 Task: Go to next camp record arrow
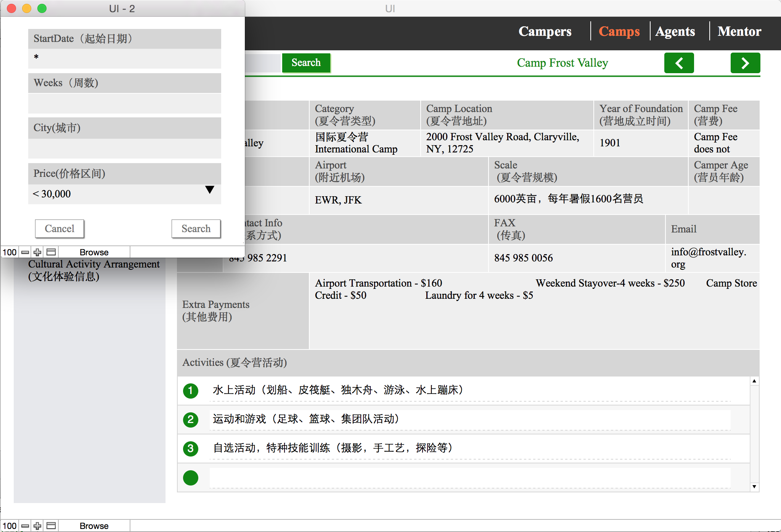(745, 63)
